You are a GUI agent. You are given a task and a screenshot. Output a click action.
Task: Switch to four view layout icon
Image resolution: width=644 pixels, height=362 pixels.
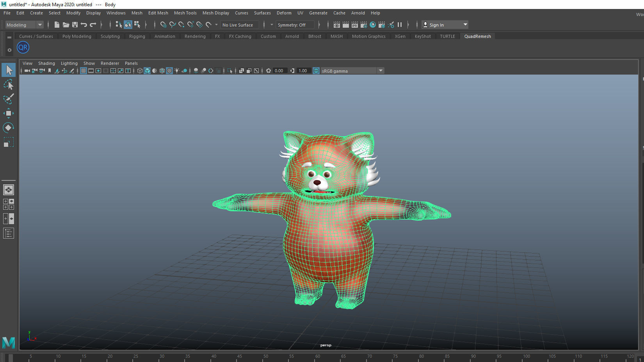9,204
